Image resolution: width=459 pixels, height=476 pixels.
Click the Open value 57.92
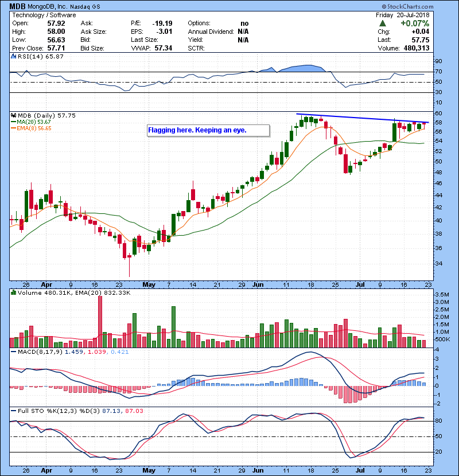[56, 24]
